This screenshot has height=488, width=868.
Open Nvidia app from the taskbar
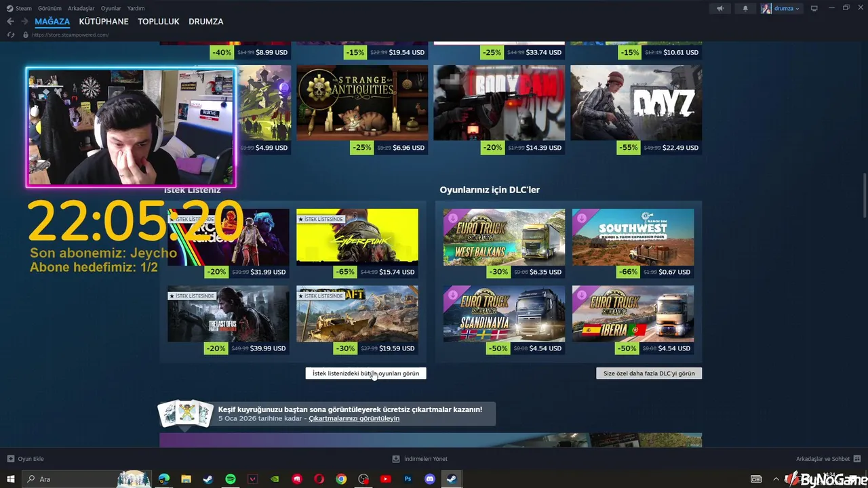click(275, 479)
